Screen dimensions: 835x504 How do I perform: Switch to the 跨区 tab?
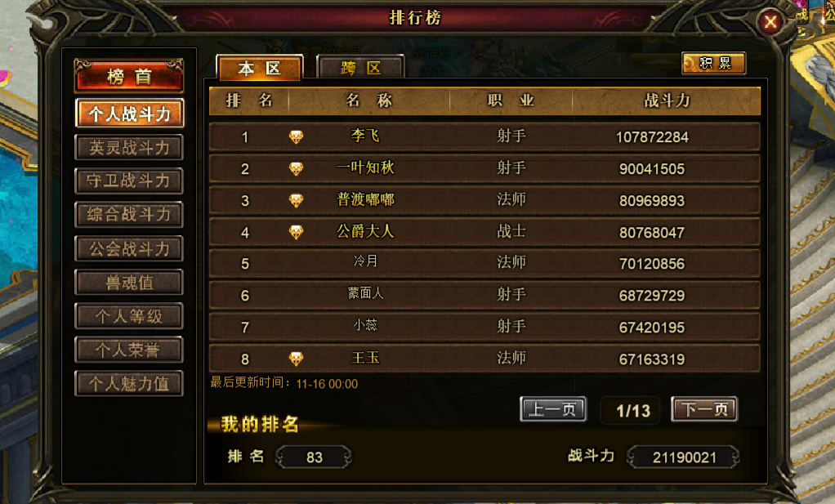pos(360,68)
